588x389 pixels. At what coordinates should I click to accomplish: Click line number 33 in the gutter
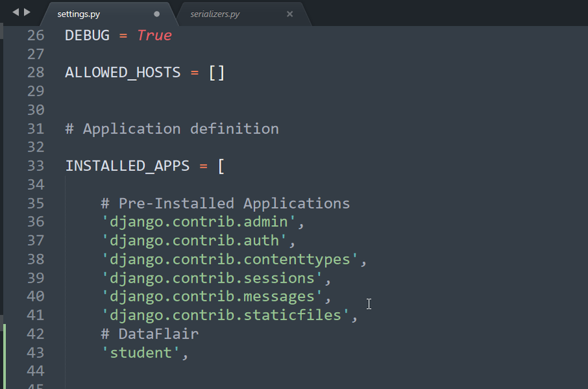(x=35, y=166)
